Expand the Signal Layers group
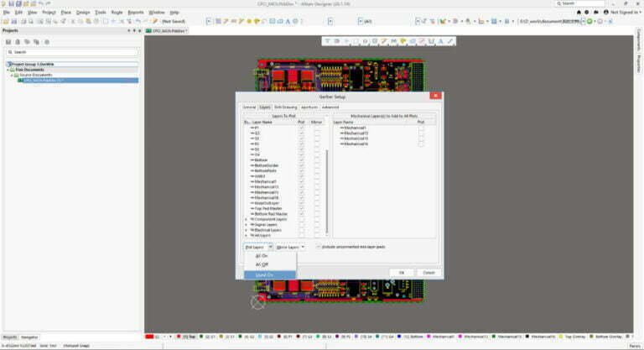 click(246, 224)
